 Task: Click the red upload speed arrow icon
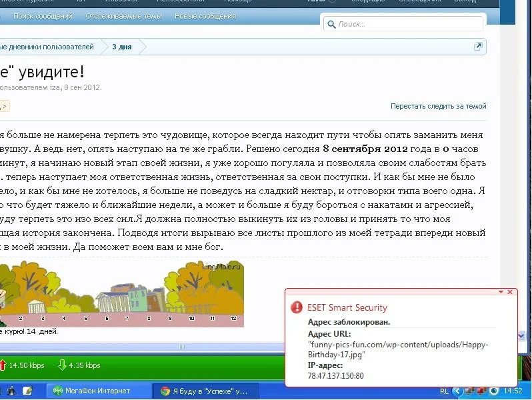3,365
